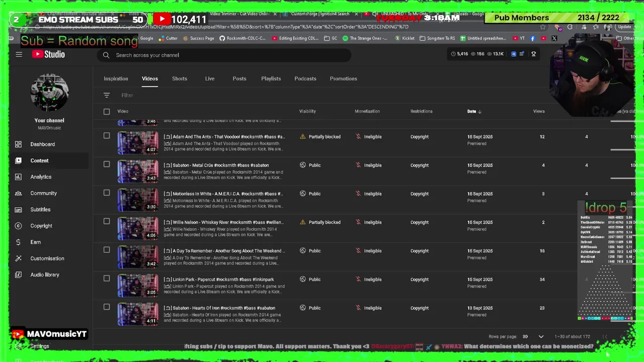Click the Visibility column header
The width and height of the screenshot is (644, 362).
coord(307,111)
